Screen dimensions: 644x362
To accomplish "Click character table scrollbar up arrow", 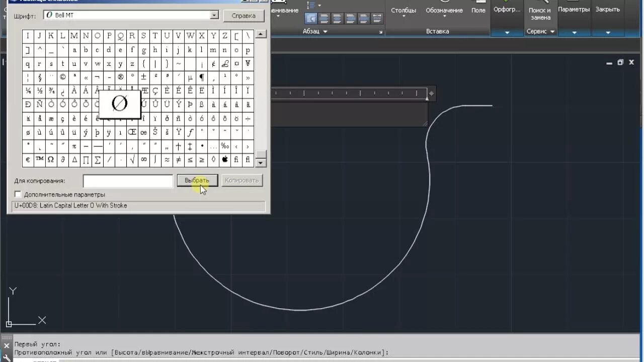I will click(x=261, y=34).
